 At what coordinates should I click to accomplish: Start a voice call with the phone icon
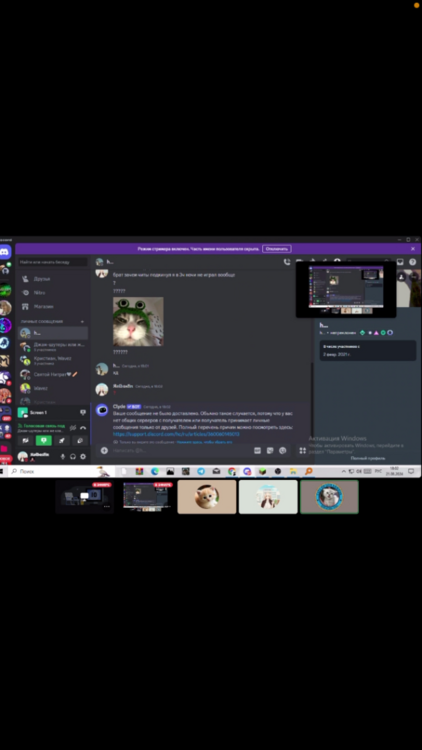(x=287, y=262)
